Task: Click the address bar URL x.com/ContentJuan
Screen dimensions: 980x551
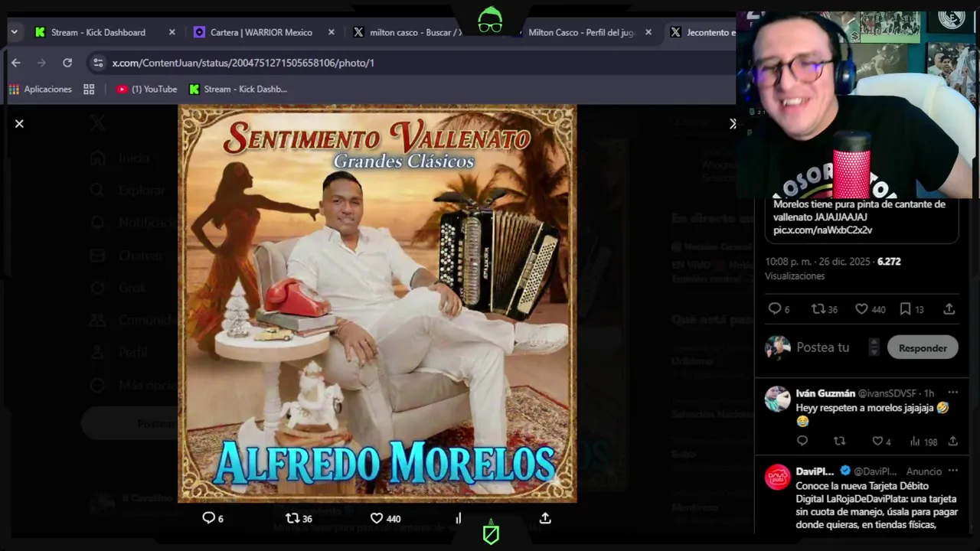Action: [243, 63]
